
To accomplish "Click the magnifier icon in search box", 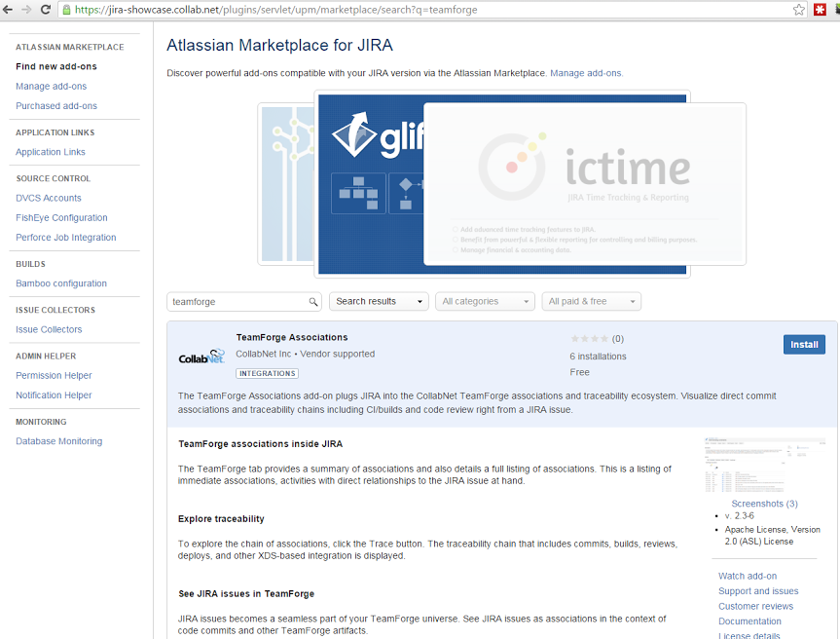I will point(313,302).
